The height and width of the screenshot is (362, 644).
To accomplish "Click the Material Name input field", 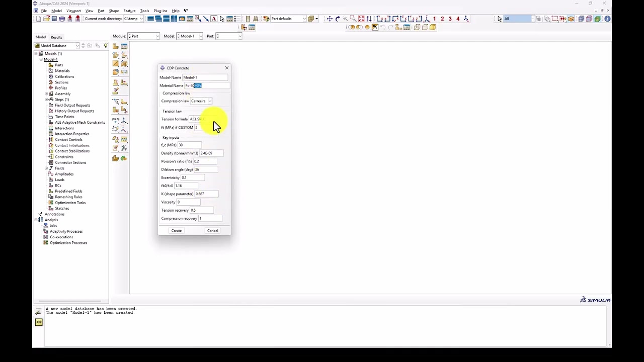I will click(x=207, y=85).
